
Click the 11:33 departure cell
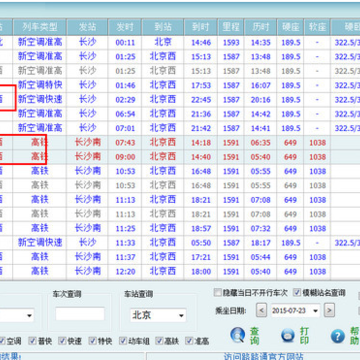tap(125, 243)
